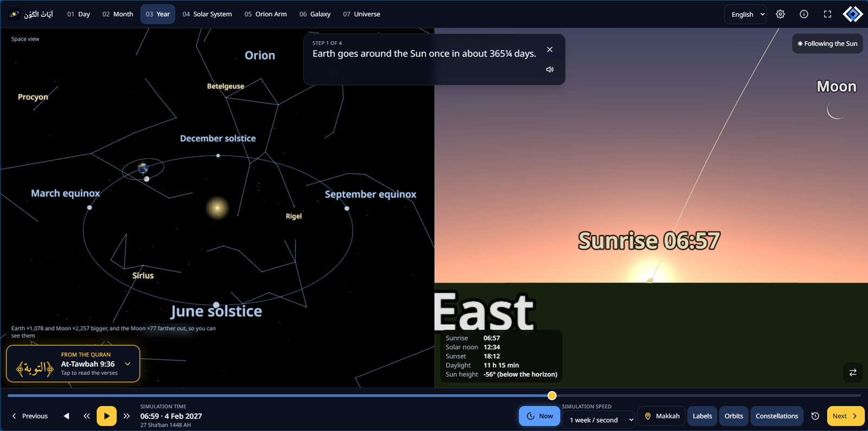
Task: Expand the At-Tawbah 9:36 Quran verse card
Action: point(73,364)
